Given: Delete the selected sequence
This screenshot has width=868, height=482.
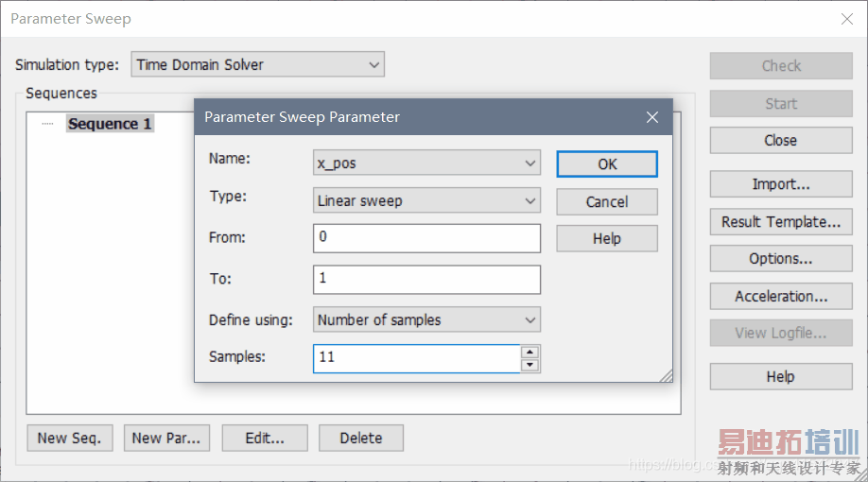Looking at the screenshot, I should tap(361, 438).
